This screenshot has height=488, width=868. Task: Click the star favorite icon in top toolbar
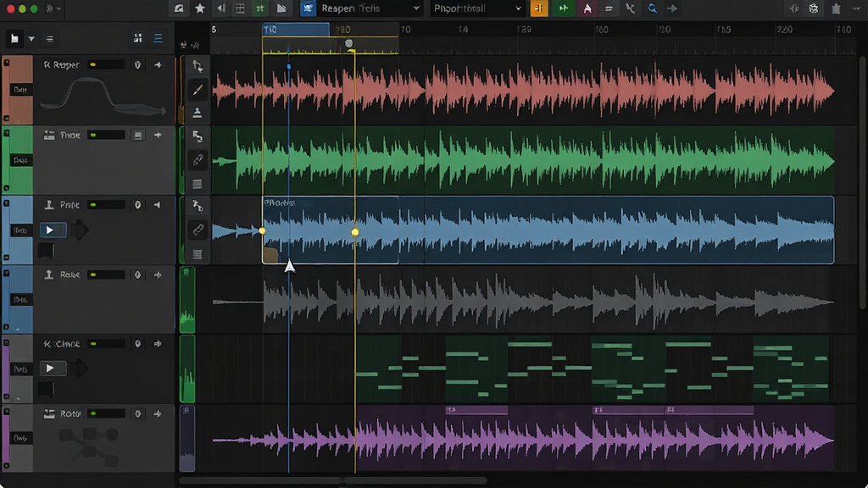(200, 8)
